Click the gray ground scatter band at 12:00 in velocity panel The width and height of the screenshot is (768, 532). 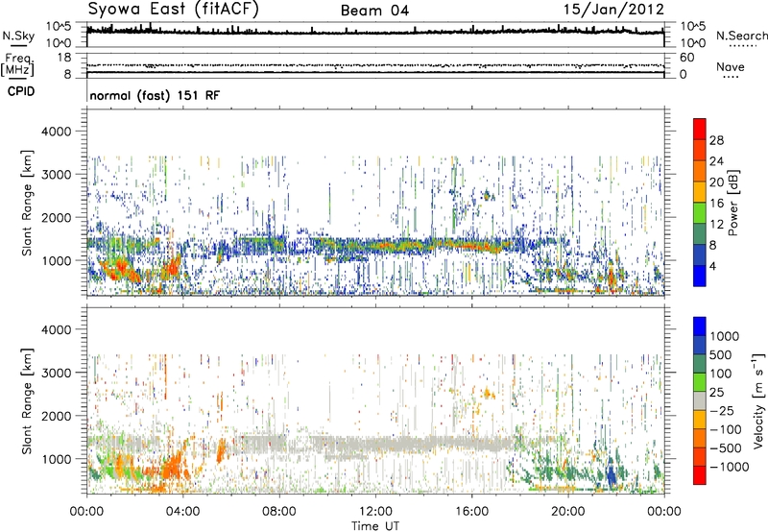(x=375, y=446)
